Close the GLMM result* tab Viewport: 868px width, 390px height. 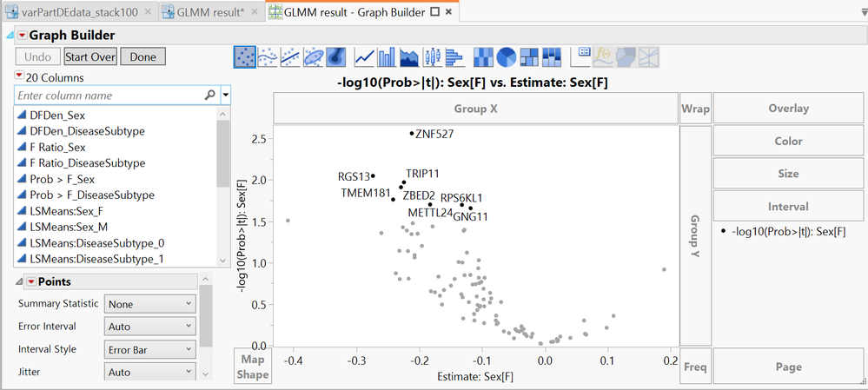coord(254,11)
